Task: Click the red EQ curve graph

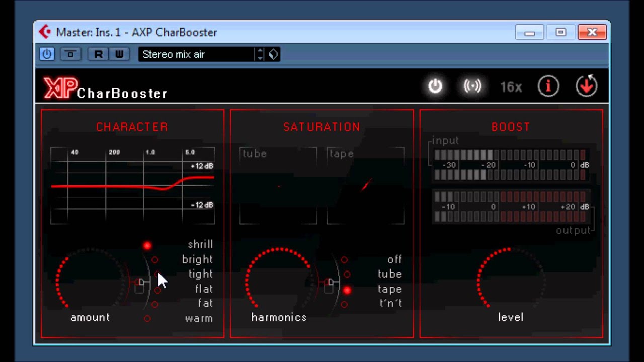Action: pos(133,186)
